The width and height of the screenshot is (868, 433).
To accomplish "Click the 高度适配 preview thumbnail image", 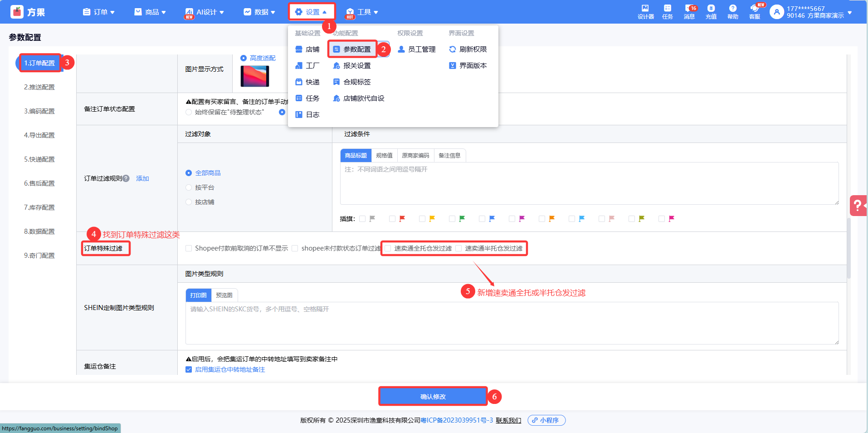I will 255,76.
